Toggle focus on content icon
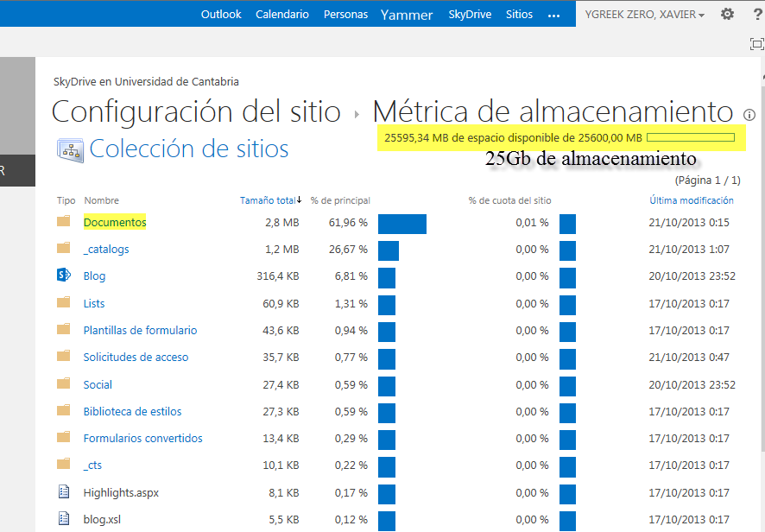 pos(756,44)
